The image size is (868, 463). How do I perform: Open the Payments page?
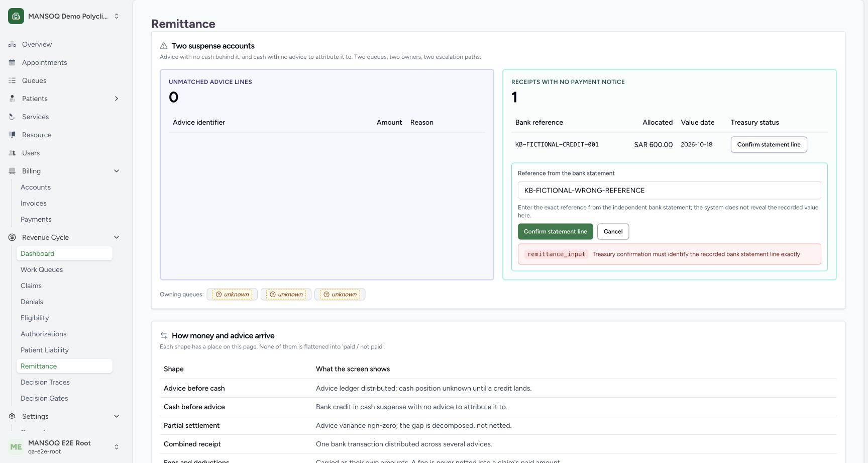pyautogui.click(x=64, y=220)
